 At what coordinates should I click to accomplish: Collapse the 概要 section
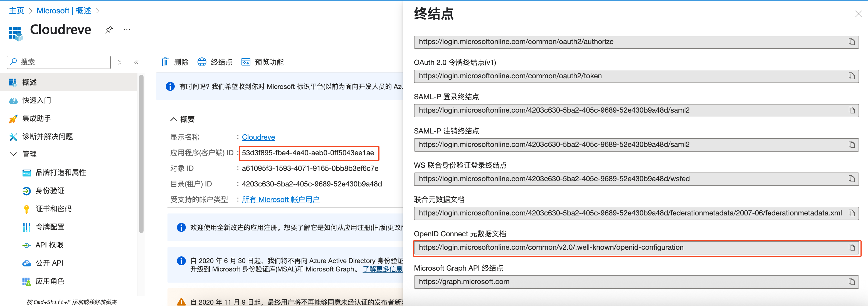point(174,119)
